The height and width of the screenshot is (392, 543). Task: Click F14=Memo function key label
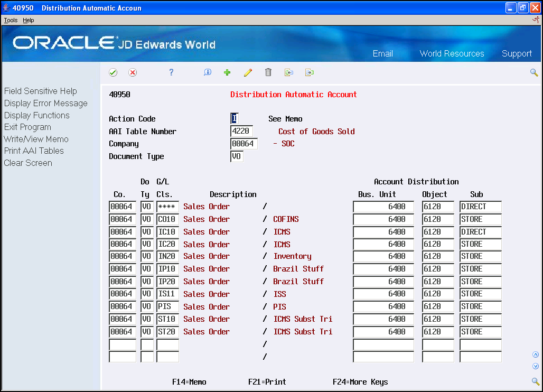[x=189, y=381]
